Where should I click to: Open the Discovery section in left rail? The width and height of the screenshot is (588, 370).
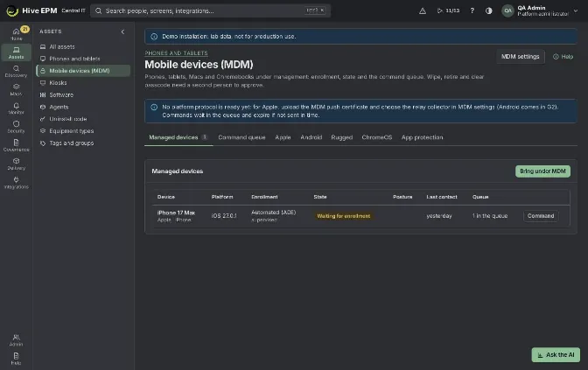(16, 71)
